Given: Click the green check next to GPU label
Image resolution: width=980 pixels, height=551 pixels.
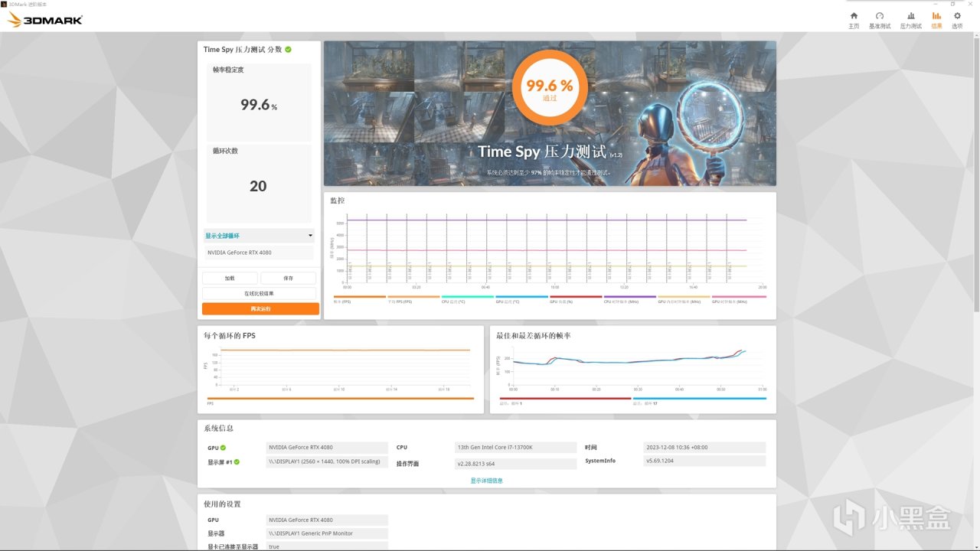Looking at the screenshot, I should (x=224, y=448).
